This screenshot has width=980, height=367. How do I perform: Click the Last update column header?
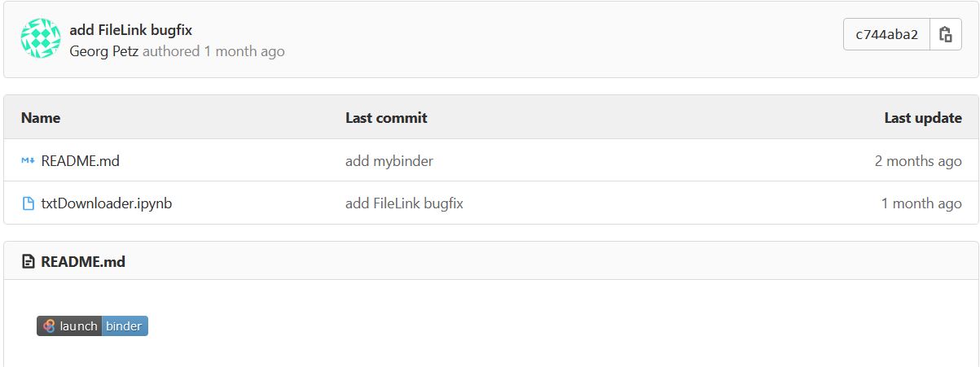point(923,118)
